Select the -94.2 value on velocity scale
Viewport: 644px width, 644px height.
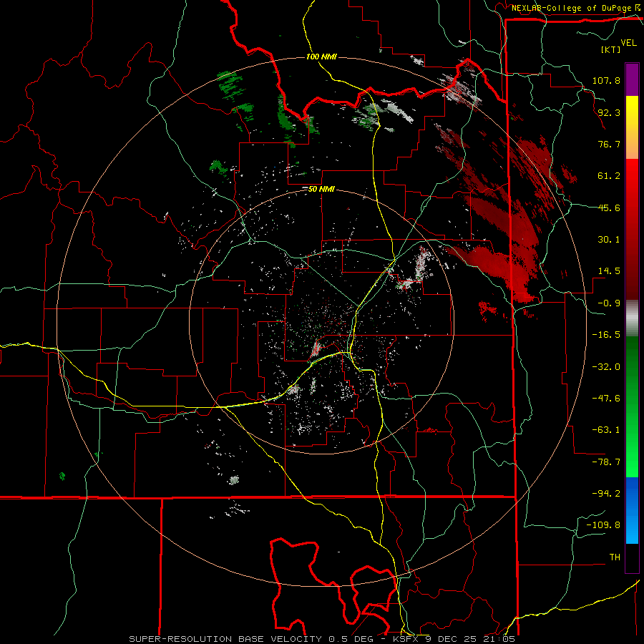coord(606,494)
